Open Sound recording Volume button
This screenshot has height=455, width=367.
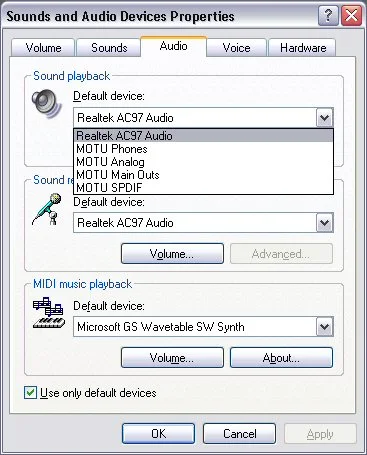(x=172, y=254)
